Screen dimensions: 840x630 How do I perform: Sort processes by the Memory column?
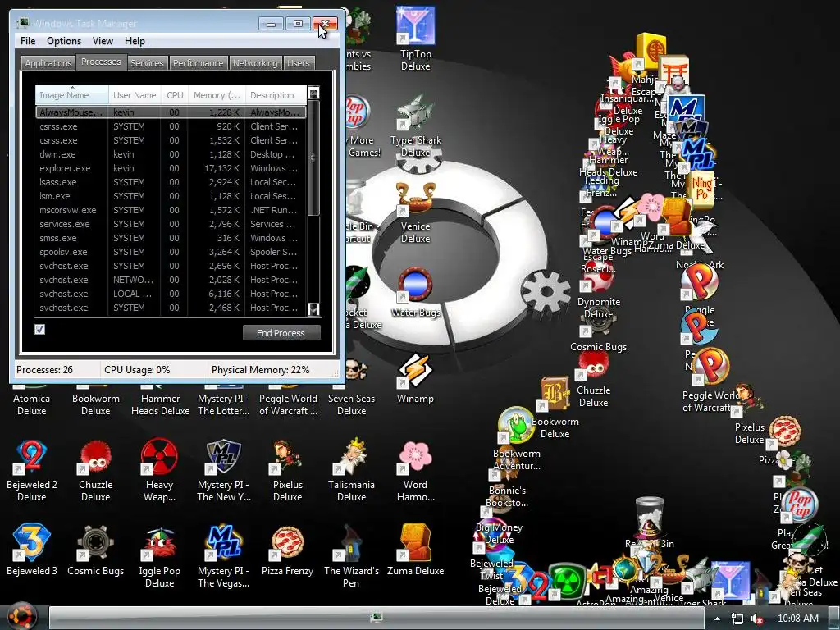tap(217, 95)
